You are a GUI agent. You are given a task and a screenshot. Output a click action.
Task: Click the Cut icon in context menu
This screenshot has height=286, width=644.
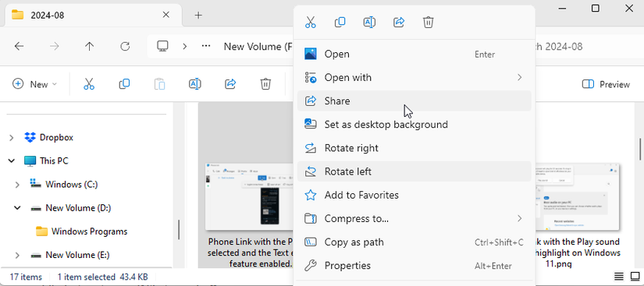(x=311, y=22)
